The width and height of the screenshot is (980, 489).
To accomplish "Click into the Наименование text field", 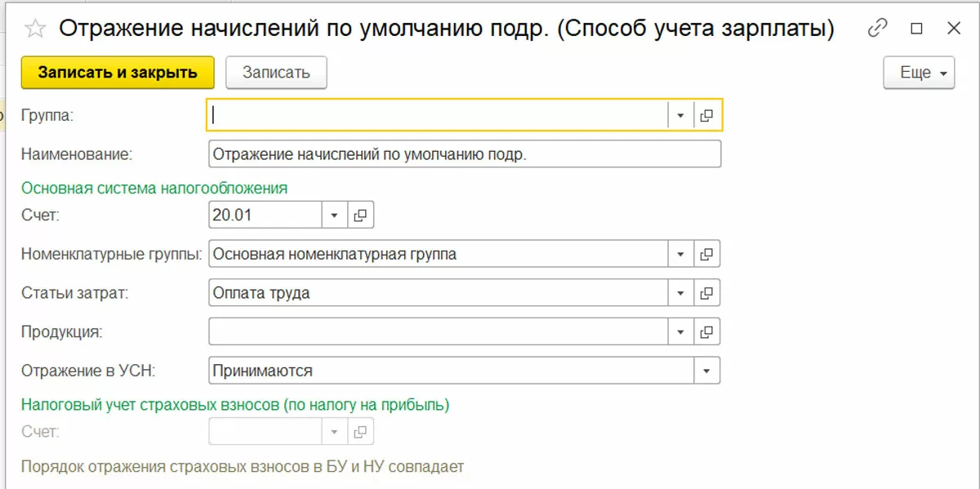I will [464, 154].
